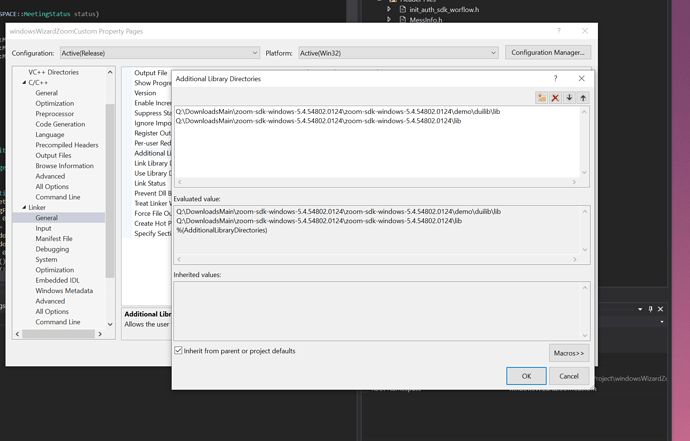Select Code Generation page
The width and height of the screenshot is (690, 441).
[60, 124]
